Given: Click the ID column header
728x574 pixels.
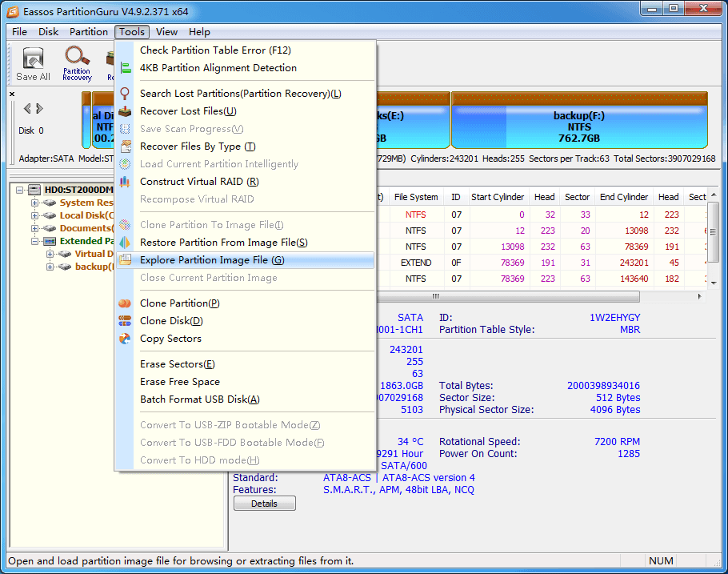Looking at the screenshot, I should pos(456,197).
